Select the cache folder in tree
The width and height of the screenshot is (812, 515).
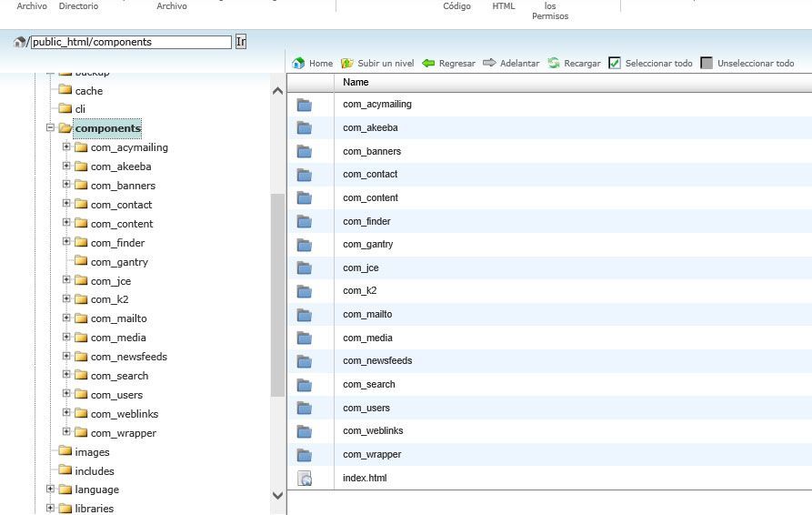tap(88, 91)
